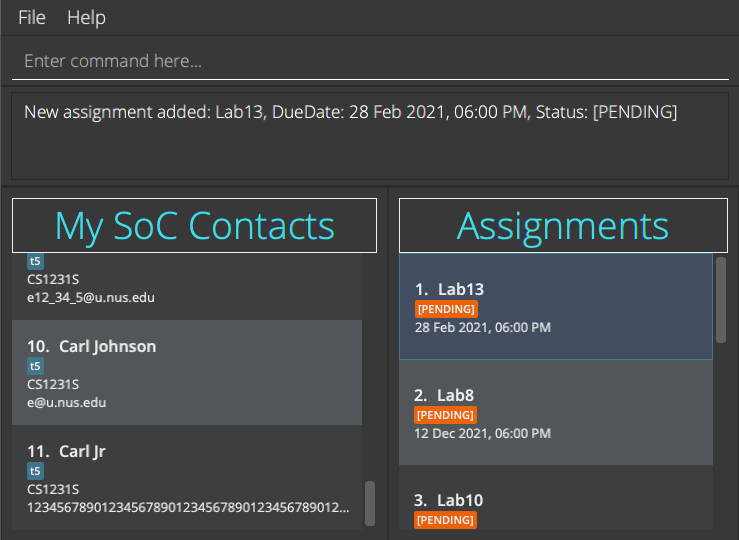Click CS1231S under Carl Johnson
739x540 pixels.
(53, 385)
